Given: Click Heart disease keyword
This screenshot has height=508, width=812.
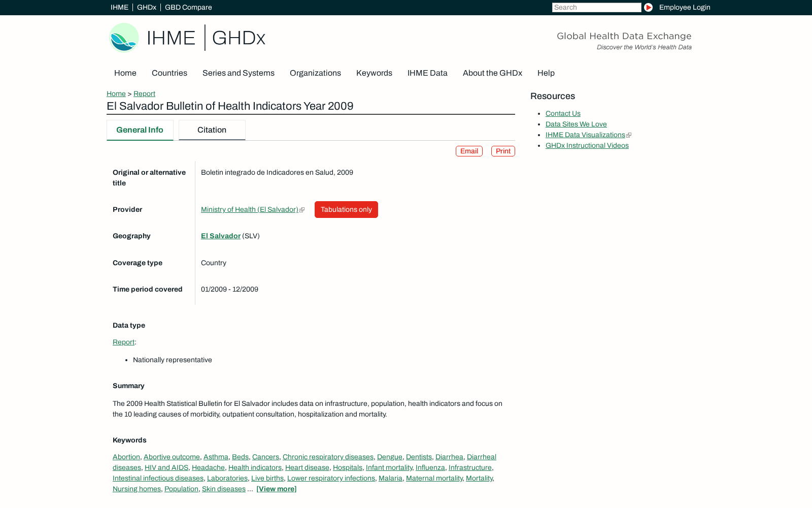Looking at the screenshot, I should pos(307,468).
